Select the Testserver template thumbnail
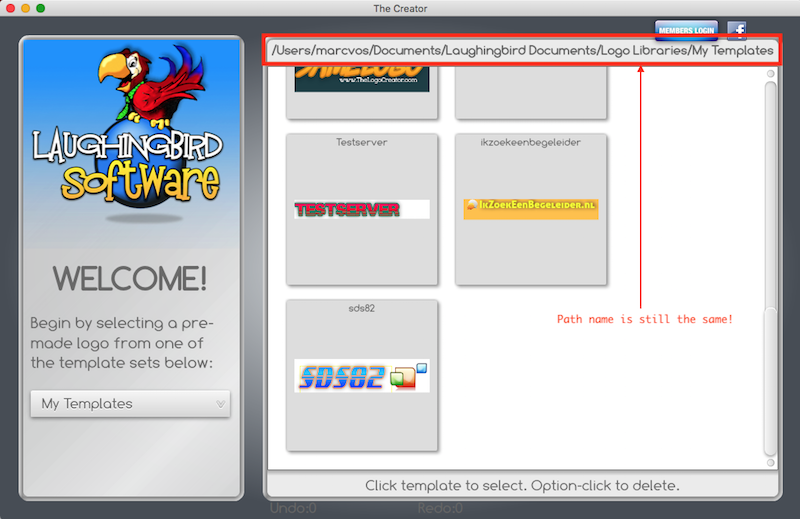 point(362,209)
